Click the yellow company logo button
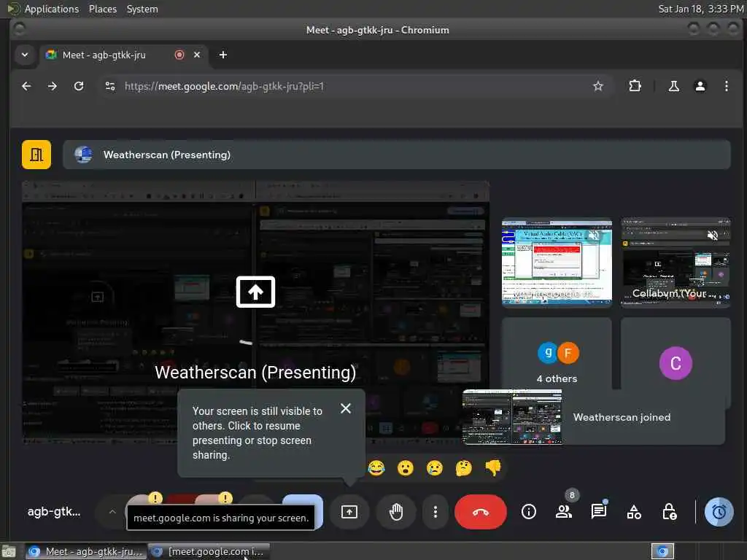Viewport: 747px width, 560px height. pyautogui.click(x=36, y=155)
